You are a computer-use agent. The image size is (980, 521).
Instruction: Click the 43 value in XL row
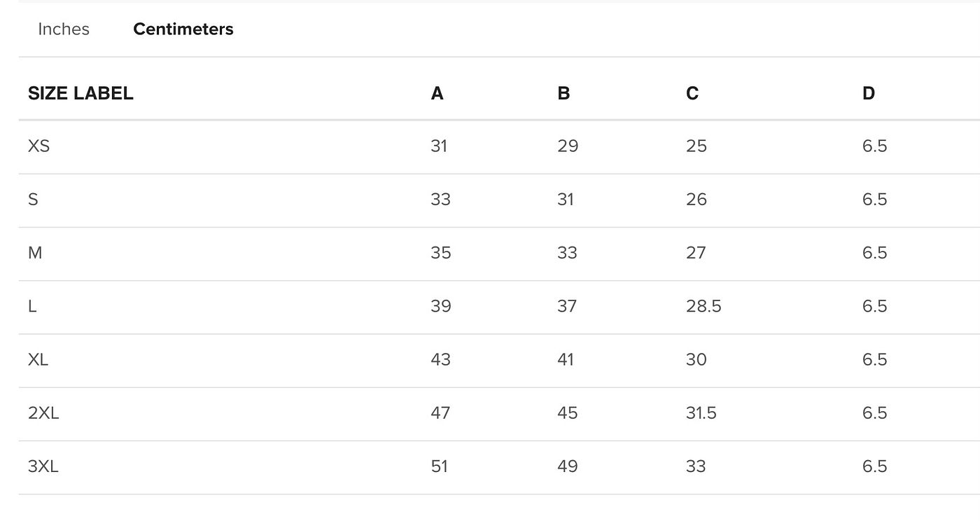(x=441, y=359)
